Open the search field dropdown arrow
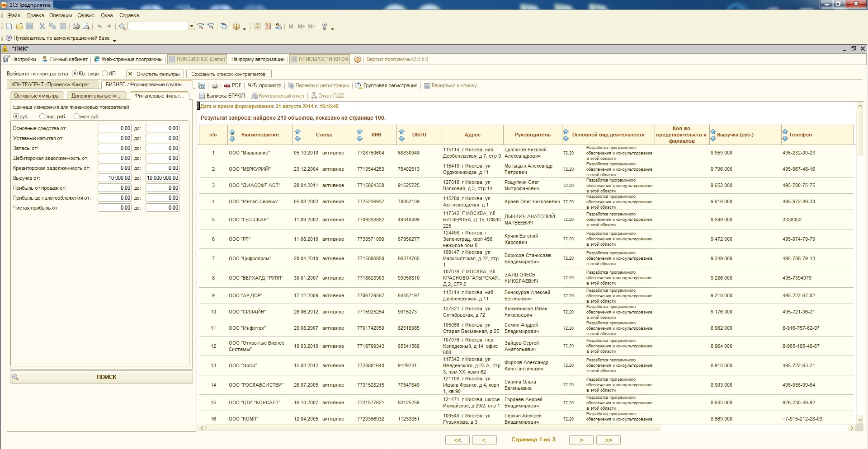The height and width of the screenshot is (449, 868). pos(192,26)
